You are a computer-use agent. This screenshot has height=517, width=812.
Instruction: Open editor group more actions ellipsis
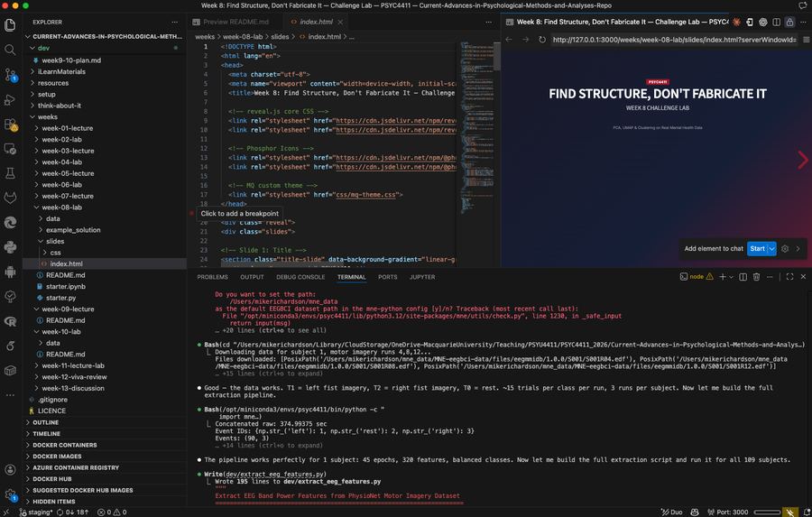click(x=488, y=22)
